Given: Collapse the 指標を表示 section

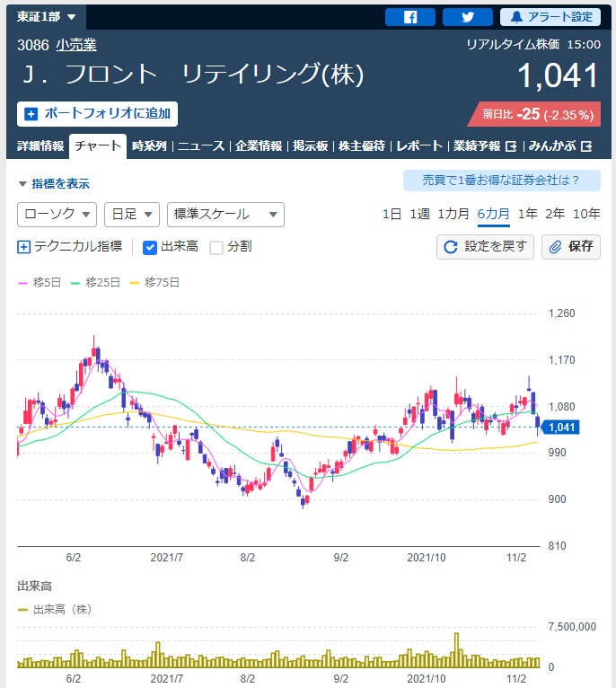Looking at the screenshot, I should 55,184.
